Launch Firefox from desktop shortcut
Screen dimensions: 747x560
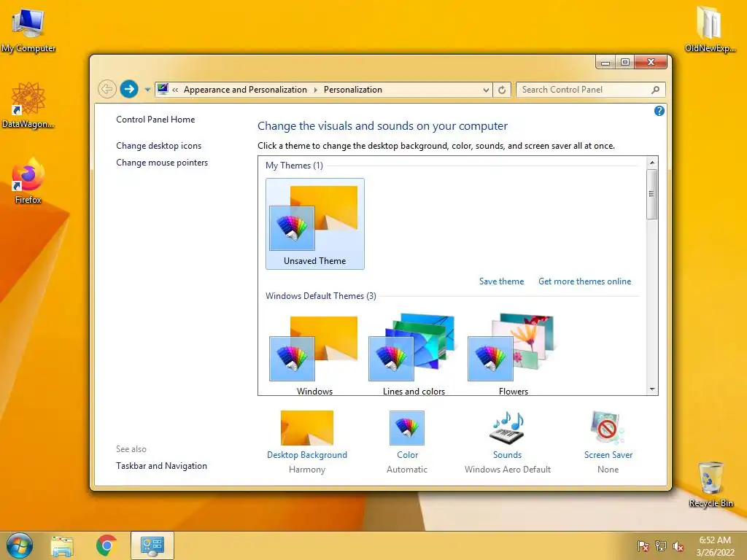pyautogui.click(x=28, y=181)
